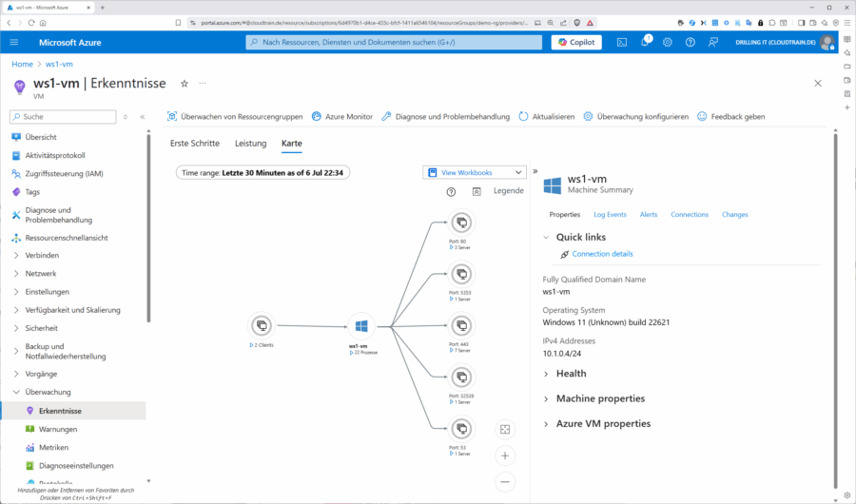Open Cloud Shell from the top bar

622,42
